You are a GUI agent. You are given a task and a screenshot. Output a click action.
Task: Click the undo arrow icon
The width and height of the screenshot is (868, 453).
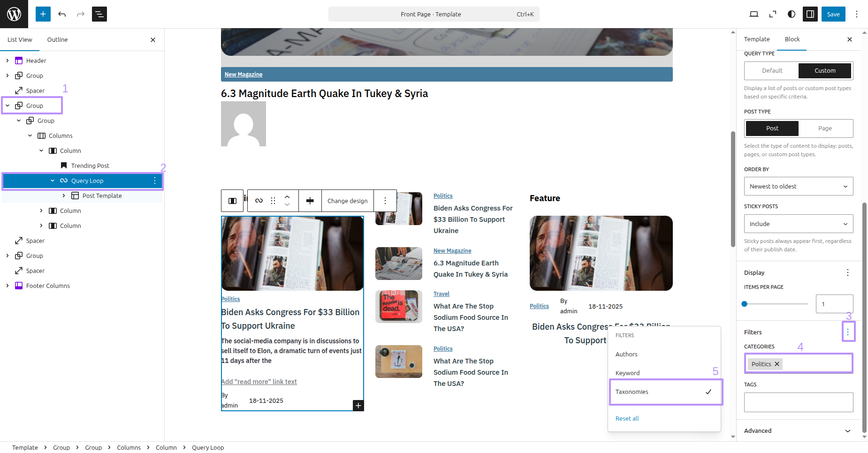pos(62,14)
